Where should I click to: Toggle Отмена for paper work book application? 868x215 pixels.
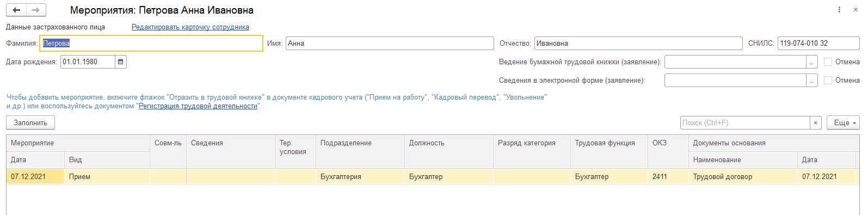pos(828,62)
